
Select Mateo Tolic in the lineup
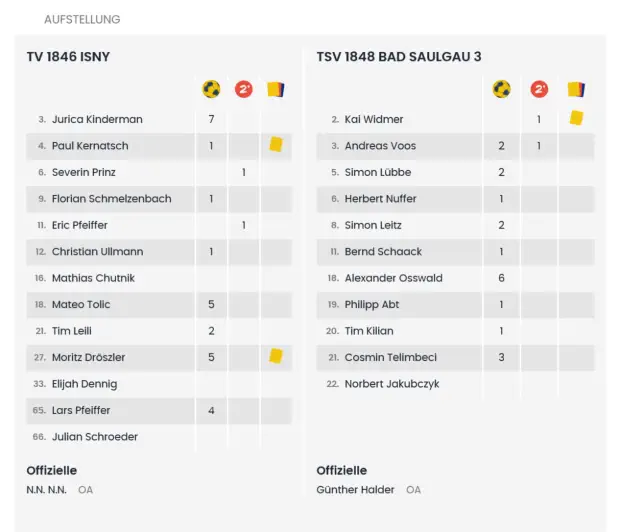81,304
